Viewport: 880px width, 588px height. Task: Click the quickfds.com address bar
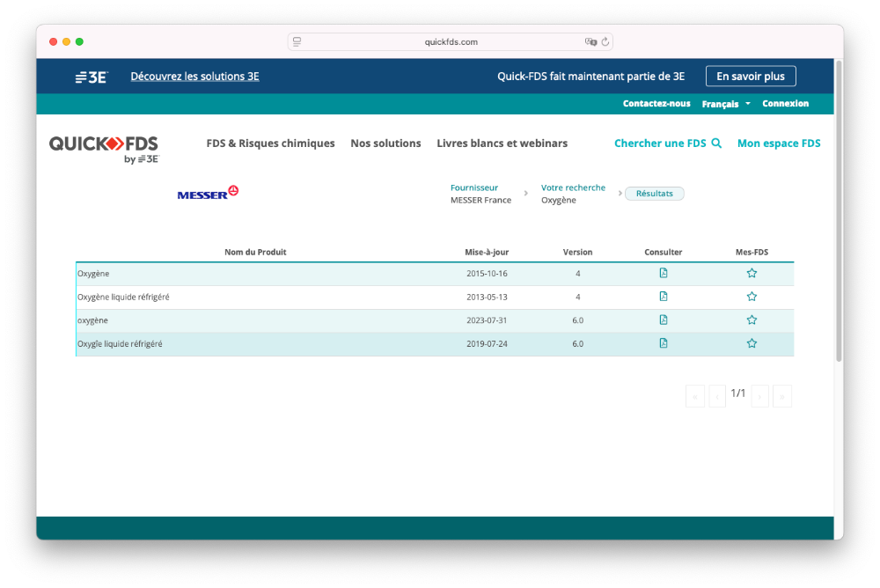[x=451, y=41]
